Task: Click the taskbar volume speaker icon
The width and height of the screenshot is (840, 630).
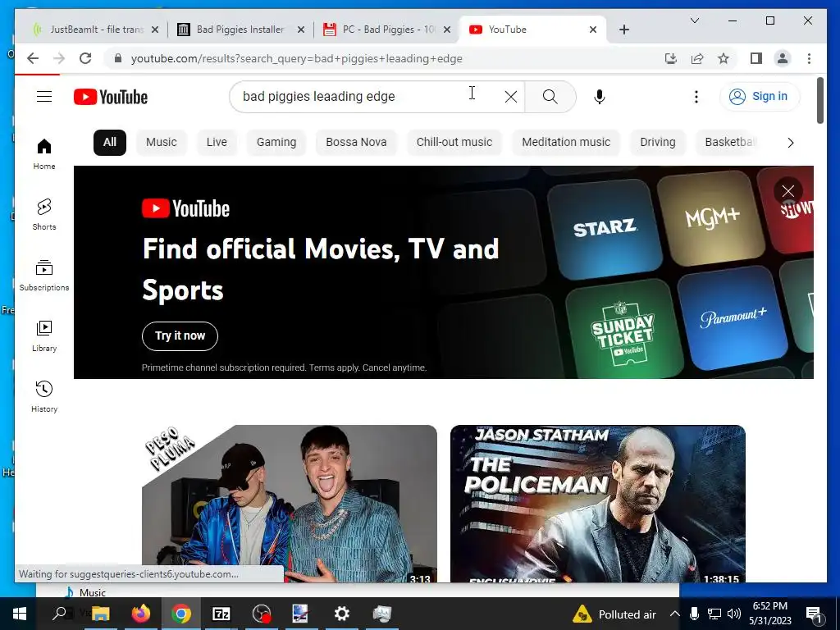Action: 734,614
